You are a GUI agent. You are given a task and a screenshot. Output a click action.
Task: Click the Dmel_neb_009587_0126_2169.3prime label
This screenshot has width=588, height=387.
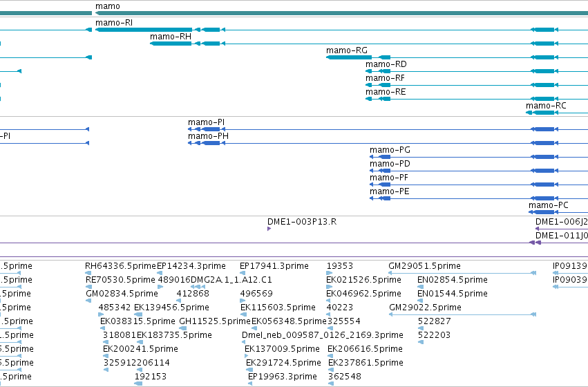[x=323, y=336]
